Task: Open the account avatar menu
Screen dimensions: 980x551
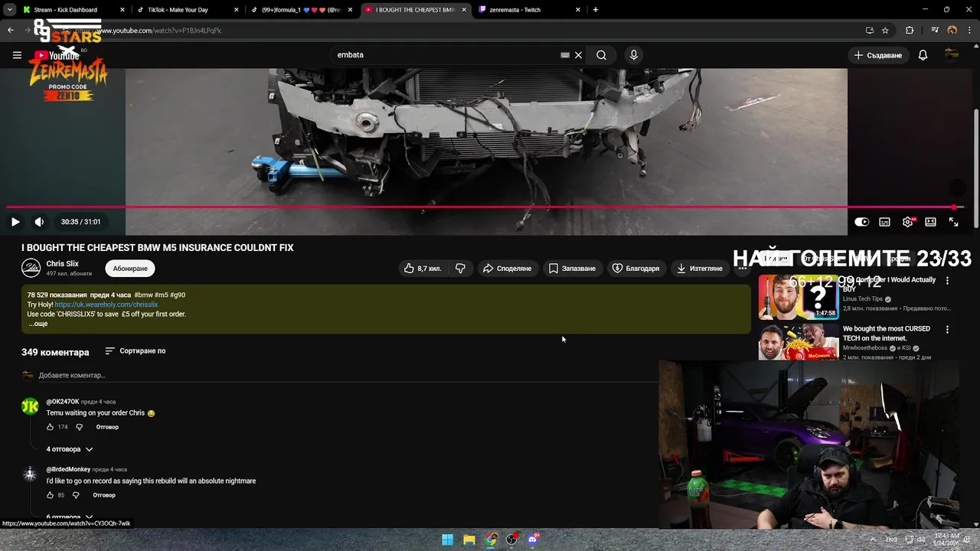Action: pyautogui.click(x=952, y=54)
